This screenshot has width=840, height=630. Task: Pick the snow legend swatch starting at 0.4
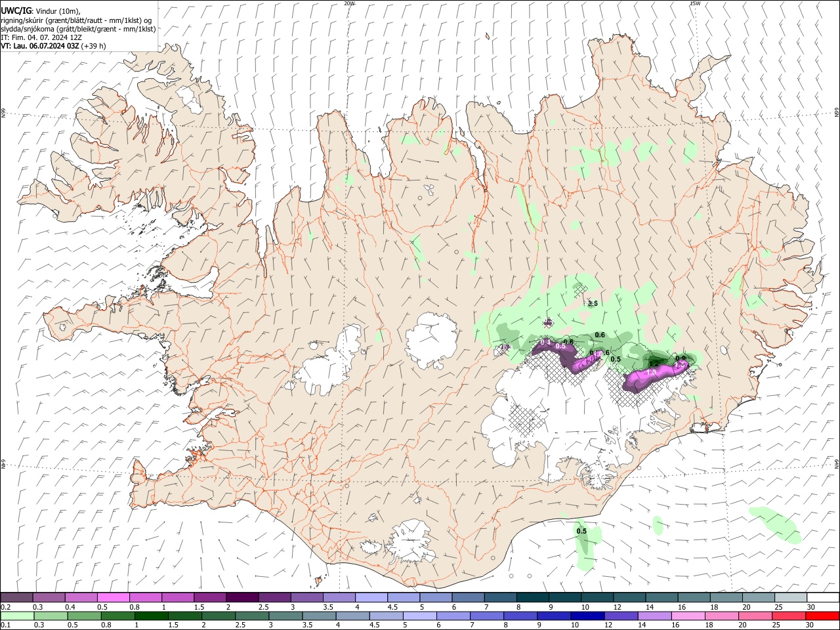(81, 597)
